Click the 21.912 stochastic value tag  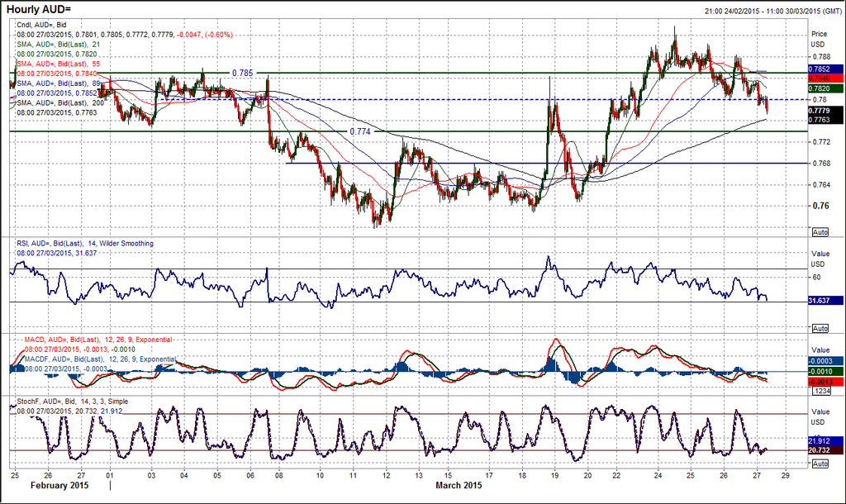tap(825, 441)
